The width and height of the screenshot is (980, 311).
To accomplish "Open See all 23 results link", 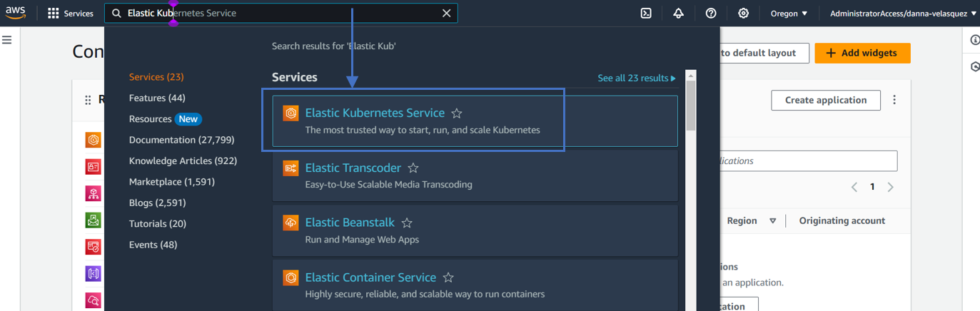I will click(x=636, y=78).
